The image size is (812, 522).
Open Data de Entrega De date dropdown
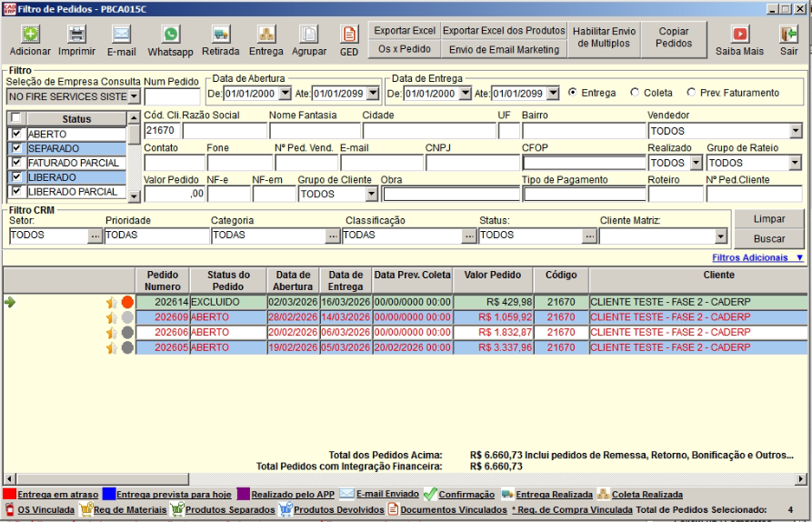[x=465, y=94]
